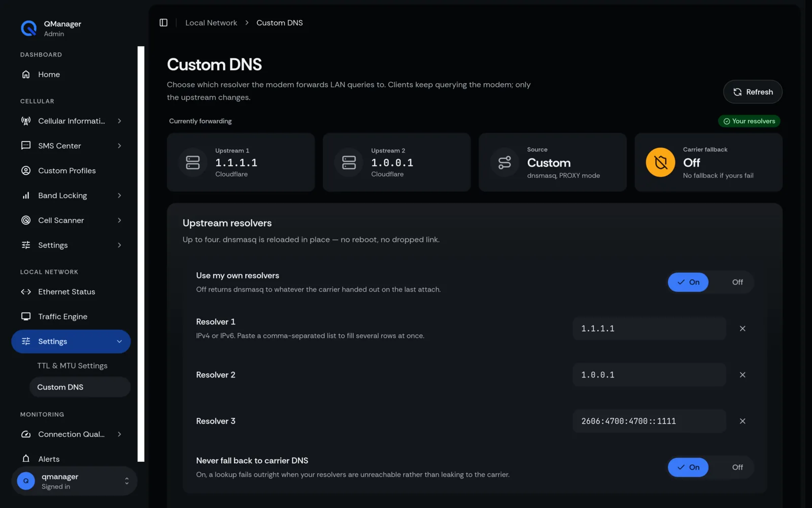The width and height of the screenshot is (812, 508).
Task: Click the Upstream 1 server icon
Action: pyautogui.click(x=193, y=163)
